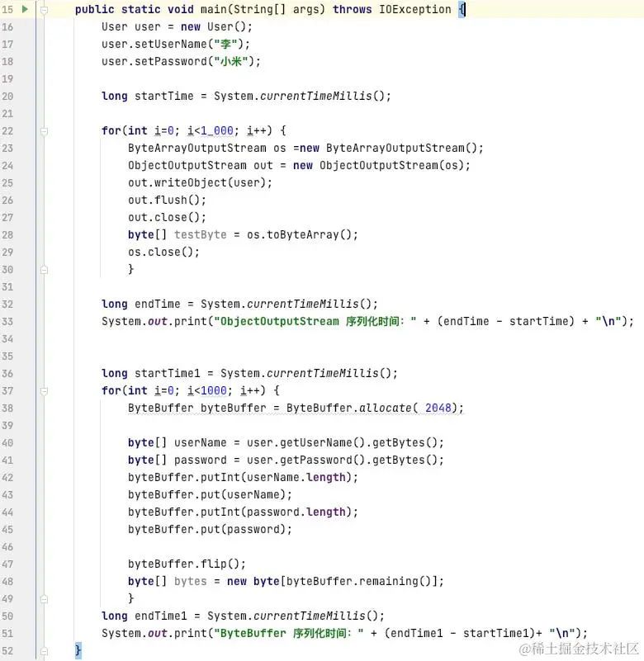This screenshot has width=644, height=661.
Task: Click fold end marker on line 52
Action: click(44, 651)
